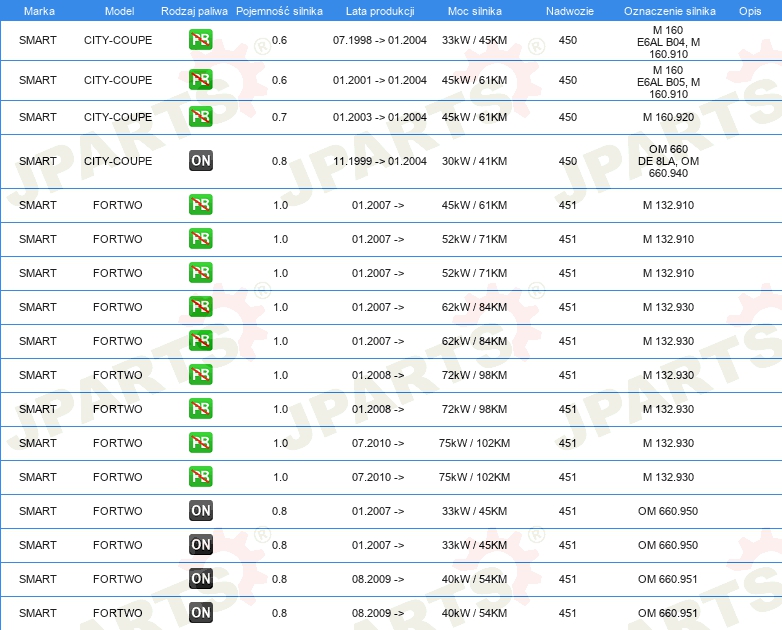Select the petrol icon in the 0.7 CITY-COUPE row
The height and width of the screenshot is (630, 782).
[x=200, y=117]
